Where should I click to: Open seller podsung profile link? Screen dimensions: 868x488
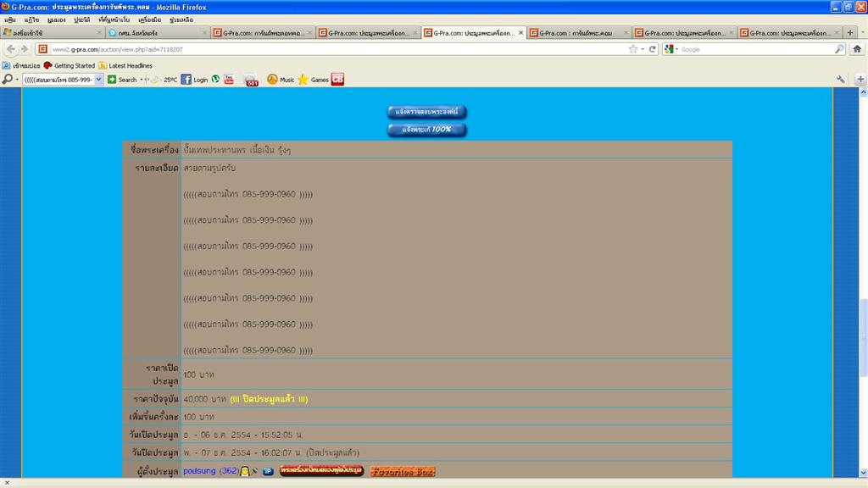click(200, 471)
